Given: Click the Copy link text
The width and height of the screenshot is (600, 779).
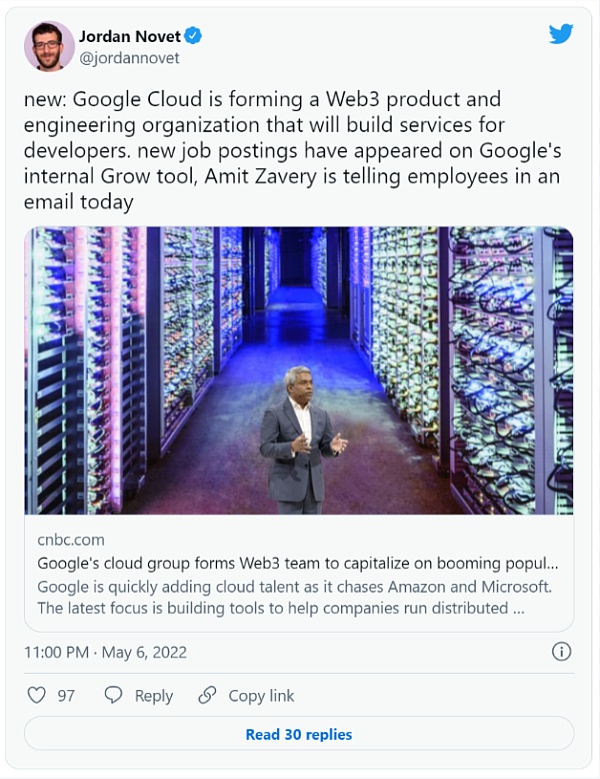Looking at the screenshot, I should (x=261, y=695).
